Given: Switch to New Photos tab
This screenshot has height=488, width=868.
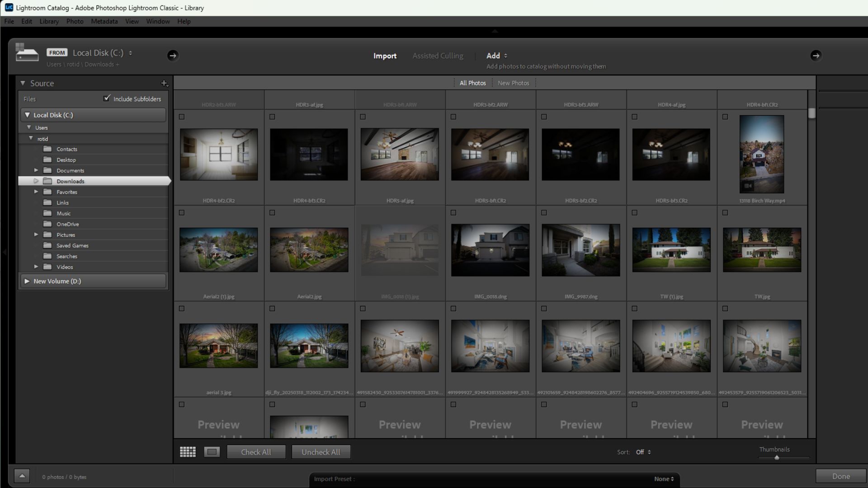Looking at the screenshot, I should pyautogui.click(x=513, y=83).
